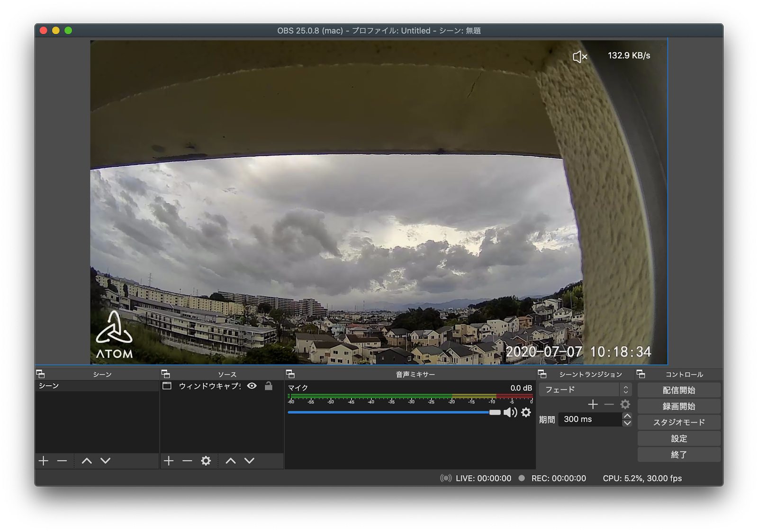Zoom the OBS window with green button

pos(68,30)
